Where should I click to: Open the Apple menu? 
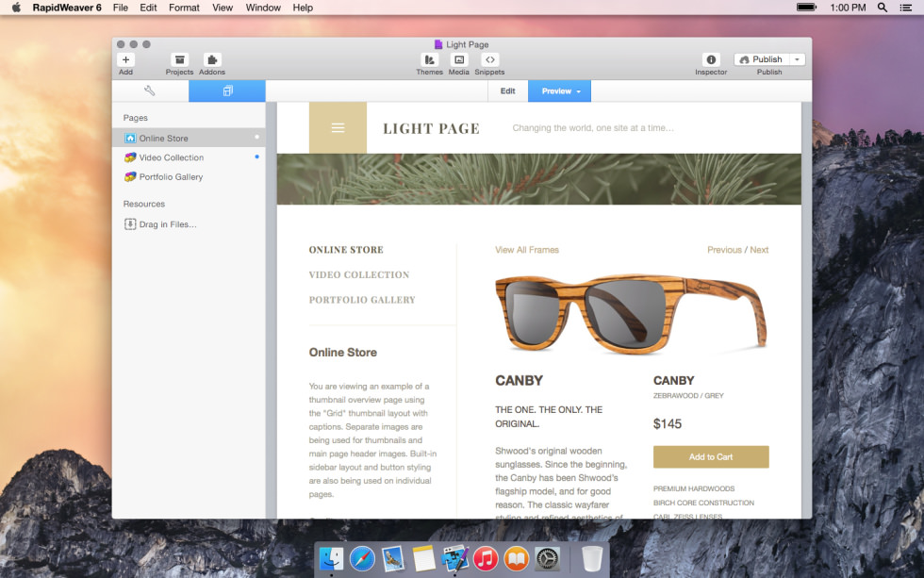coord(16,7)
